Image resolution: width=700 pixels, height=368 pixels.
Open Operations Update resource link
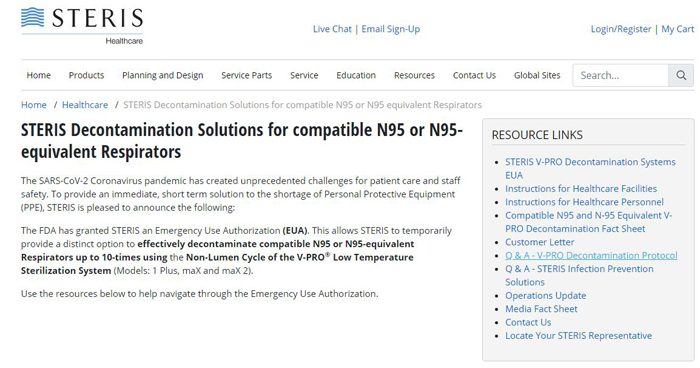546,296
